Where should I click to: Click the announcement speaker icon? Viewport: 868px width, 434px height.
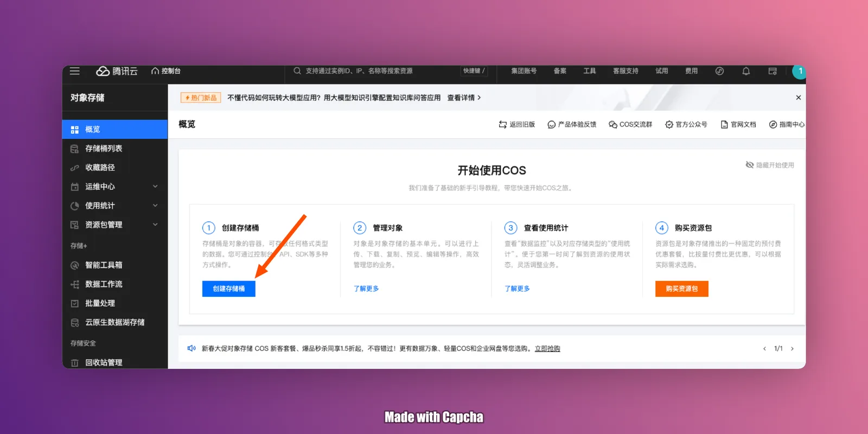(192, 348)
